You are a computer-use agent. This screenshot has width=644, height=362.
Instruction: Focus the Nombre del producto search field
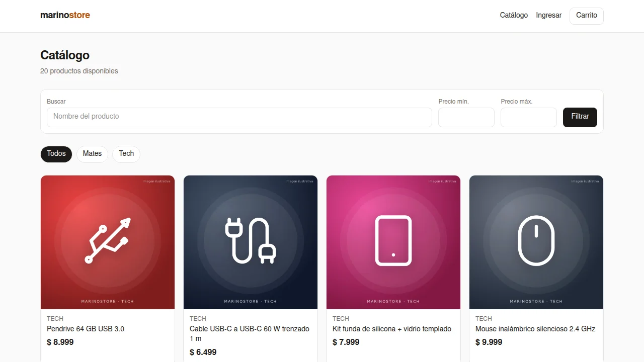click(239, 117)
